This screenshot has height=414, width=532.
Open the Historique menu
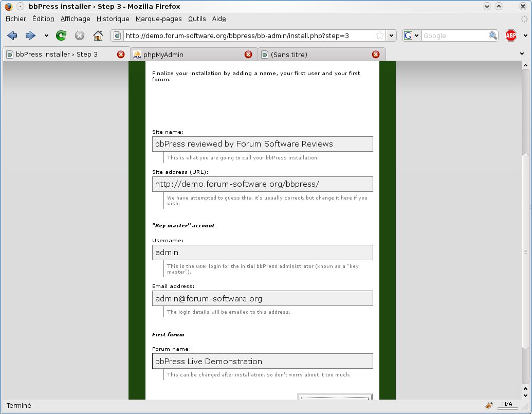tap(113, 19)
